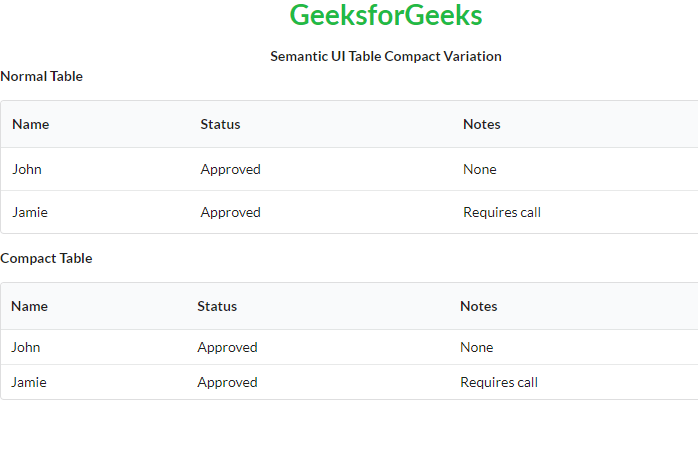The height and width of the screenshot is (454, 698).
Task: Select the Notes header in Compact Table
Action: (x=478, y=306)
